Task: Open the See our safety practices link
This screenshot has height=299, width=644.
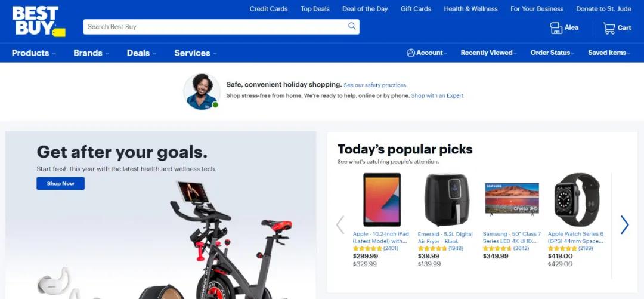Action: pos(375,85)
